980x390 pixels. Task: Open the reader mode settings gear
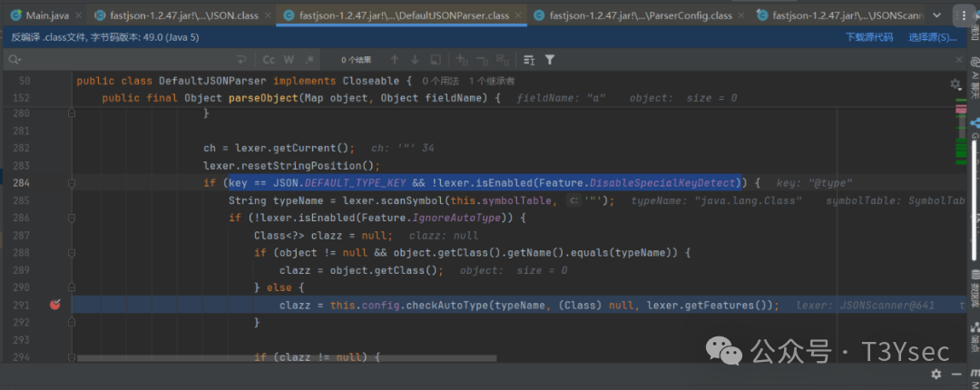coord(955,83)
